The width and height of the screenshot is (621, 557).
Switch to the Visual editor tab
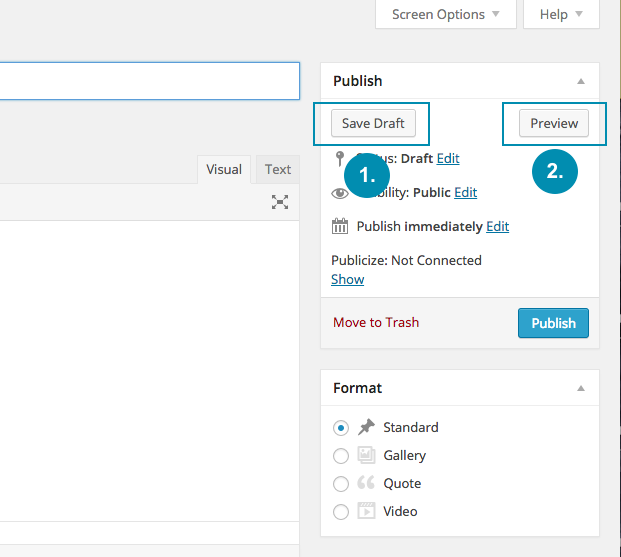point(224,169)
